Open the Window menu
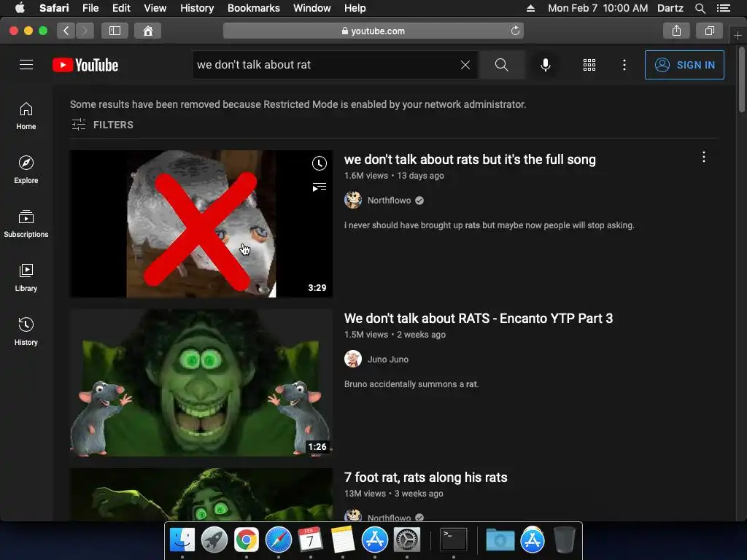 pyautogui.click(x=312, y=8)
